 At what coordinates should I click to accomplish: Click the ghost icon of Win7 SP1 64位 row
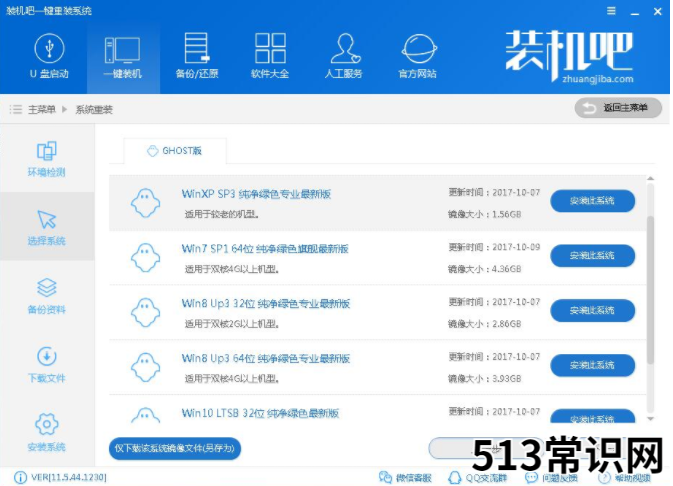point(146,258)
